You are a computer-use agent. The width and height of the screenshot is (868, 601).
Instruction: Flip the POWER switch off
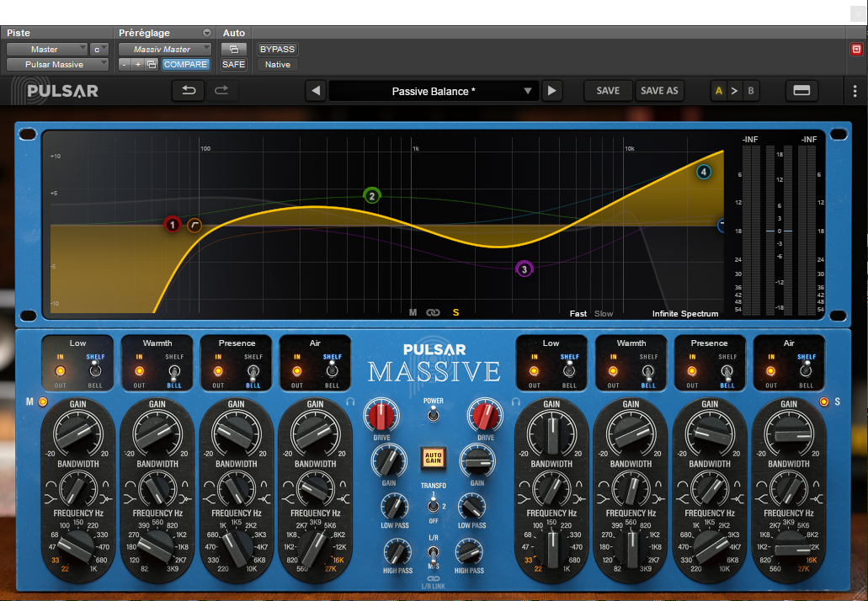(433, 412)
